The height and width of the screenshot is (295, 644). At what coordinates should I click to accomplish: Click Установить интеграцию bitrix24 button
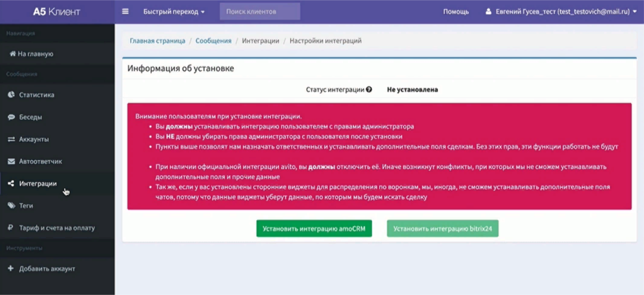(x=442, y=228)
